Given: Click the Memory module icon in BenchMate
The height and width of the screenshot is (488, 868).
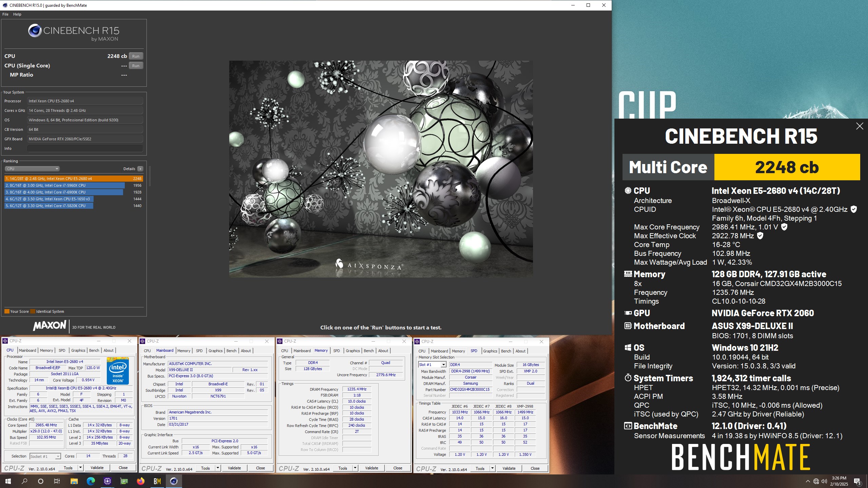Looking at the screenshot, I should tap(628, 274).
